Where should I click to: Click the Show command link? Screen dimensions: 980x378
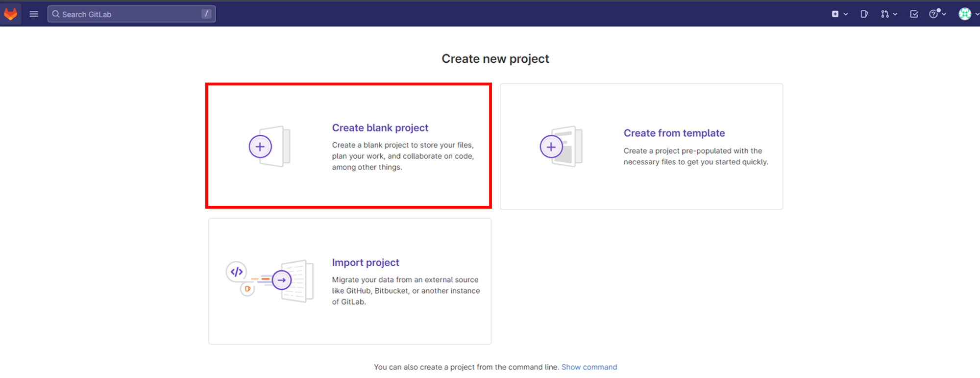click(x=589, y=367)
